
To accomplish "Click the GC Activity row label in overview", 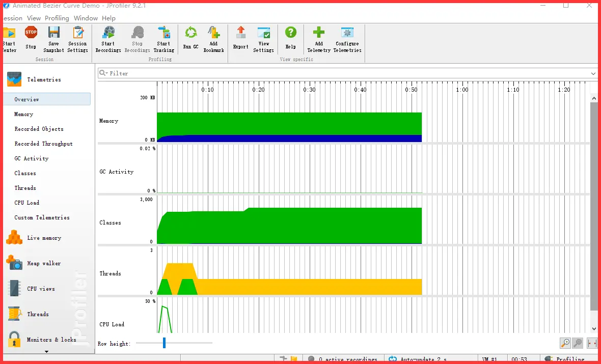I will (117, 172).
